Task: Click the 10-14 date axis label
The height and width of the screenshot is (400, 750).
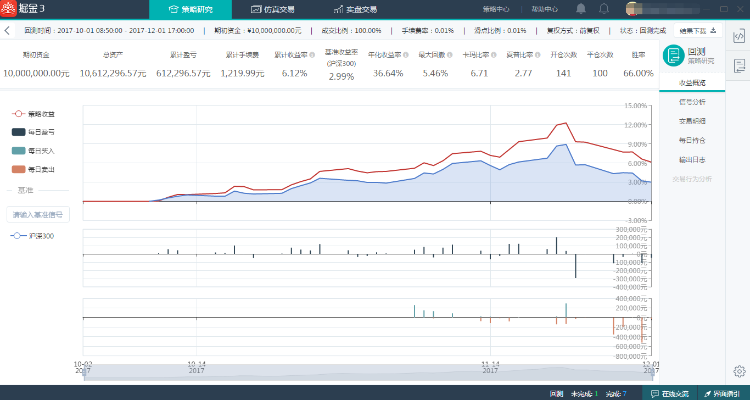Action: tap(197, 365)
